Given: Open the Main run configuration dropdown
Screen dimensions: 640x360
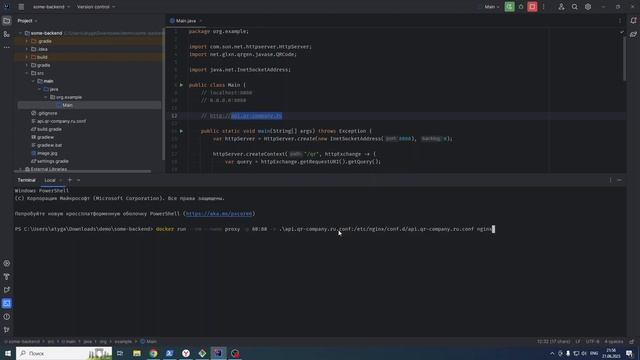Looking at the screenshot, I should click(x=492, y=7).
